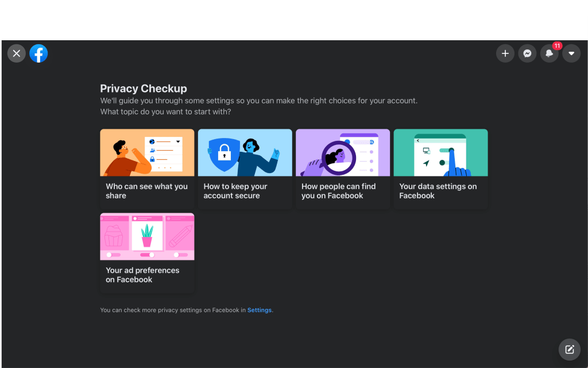This screenshot has width=588, height=368.
Task: Click the green pointing-hand illustration
Action: 457,161
